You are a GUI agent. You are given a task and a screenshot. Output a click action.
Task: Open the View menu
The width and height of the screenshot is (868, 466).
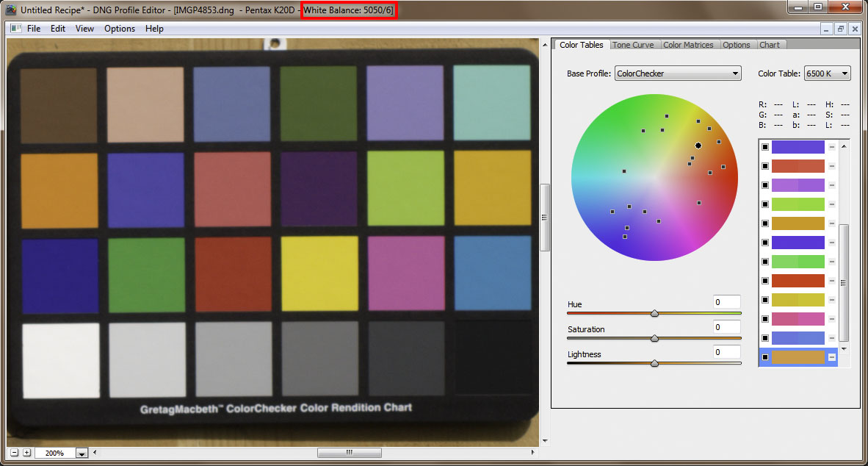pos(84,29)
